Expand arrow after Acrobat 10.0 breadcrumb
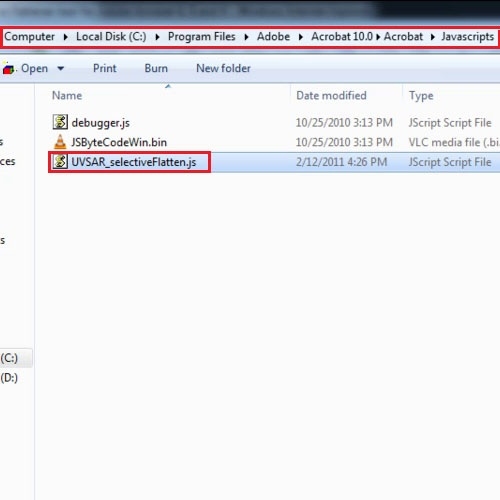500x500 pixels. click(378, 37)
